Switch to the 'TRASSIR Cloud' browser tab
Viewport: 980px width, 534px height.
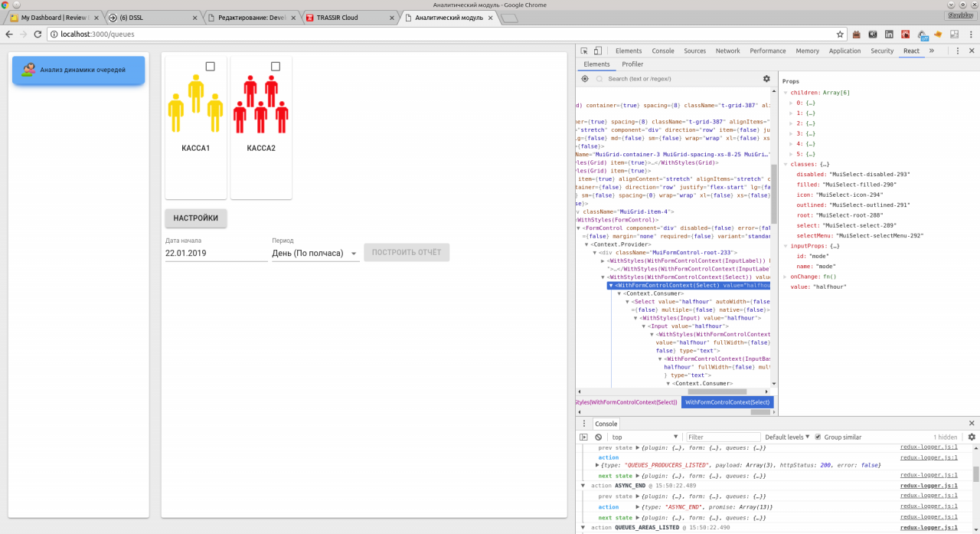pos(348,17)
